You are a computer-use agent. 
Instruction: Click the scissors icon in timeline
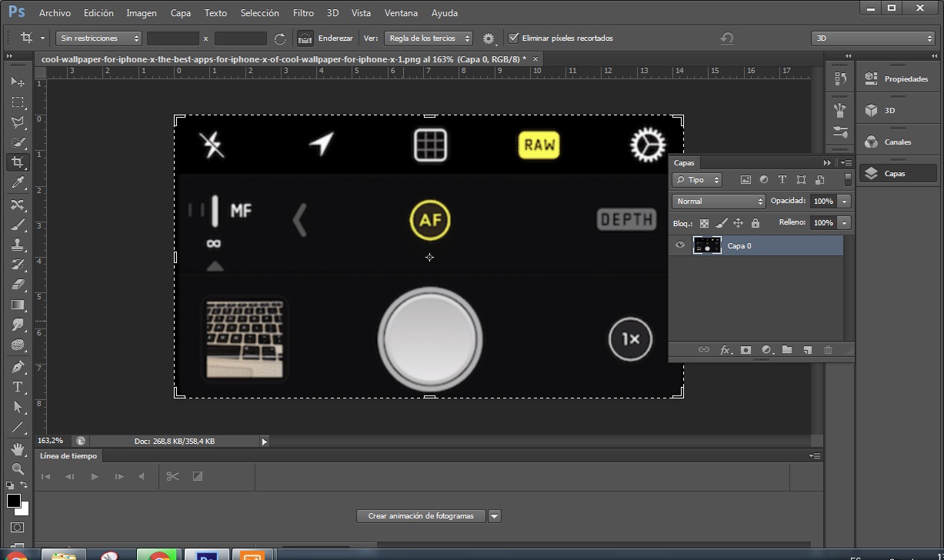(172, 476)
